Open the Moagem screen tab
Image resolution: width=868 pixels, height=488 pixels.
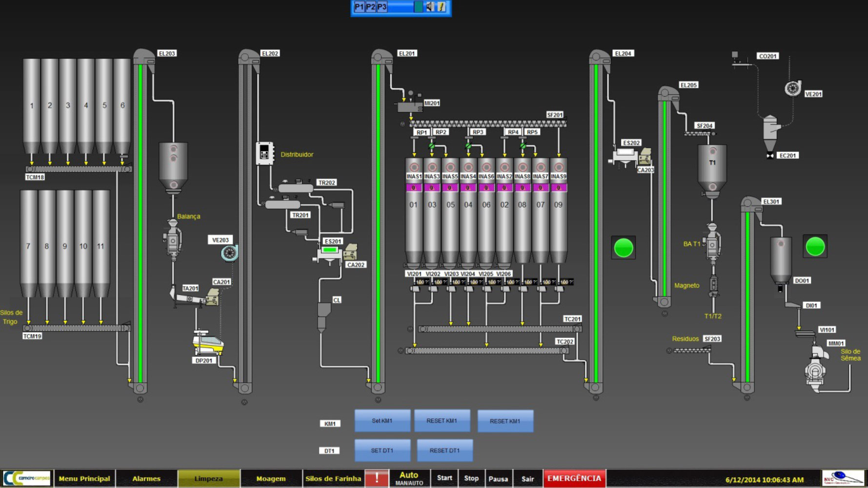tap(271, 479)
